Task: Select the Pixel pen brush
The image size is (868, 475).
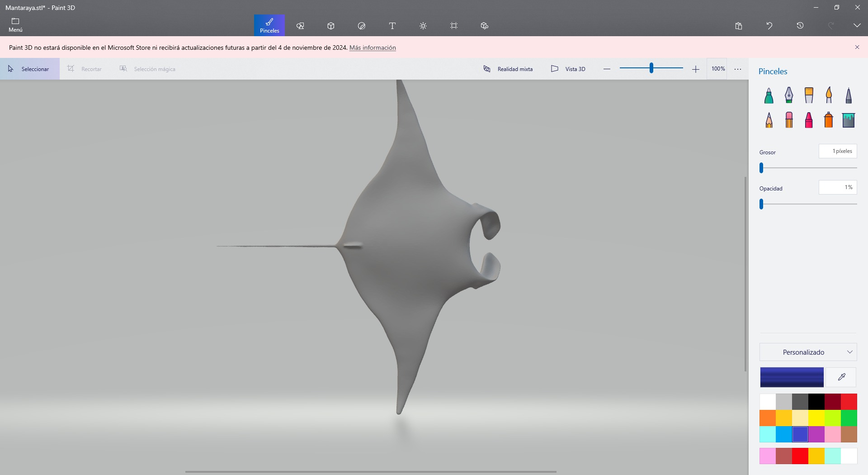Action: pyautogui.click(x=849, y=95)
